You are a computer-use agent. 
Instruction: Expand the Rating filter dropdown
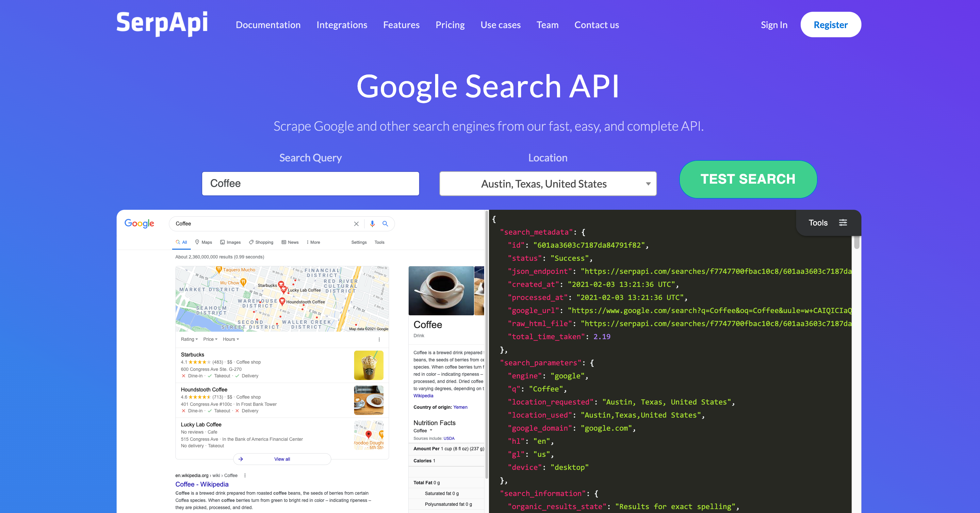coord(189,339)
